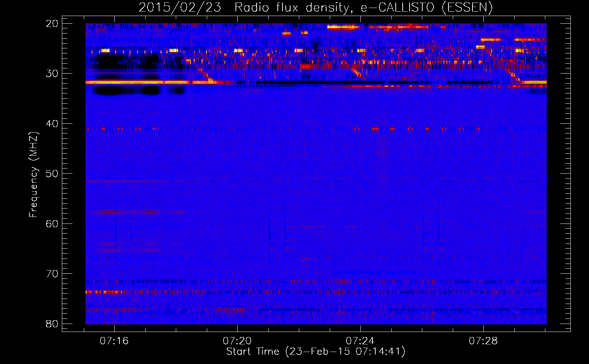Click the '40' frequency tick label
589x364 pixels.
pyautogui.click(x=52, y=124)
